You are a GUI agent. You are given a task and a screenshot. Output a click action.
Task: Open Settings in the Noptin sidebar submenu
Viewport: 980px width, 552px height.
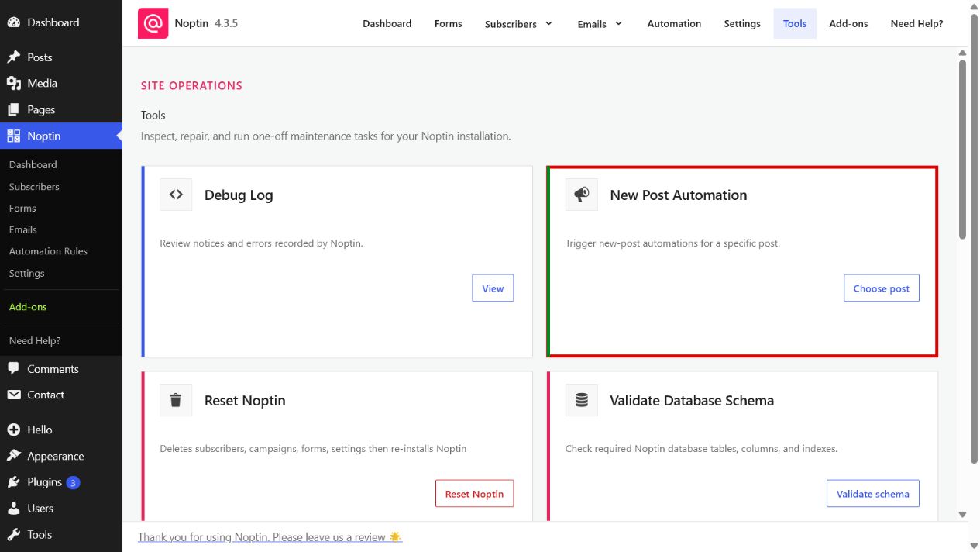click(x=26, y=273)
